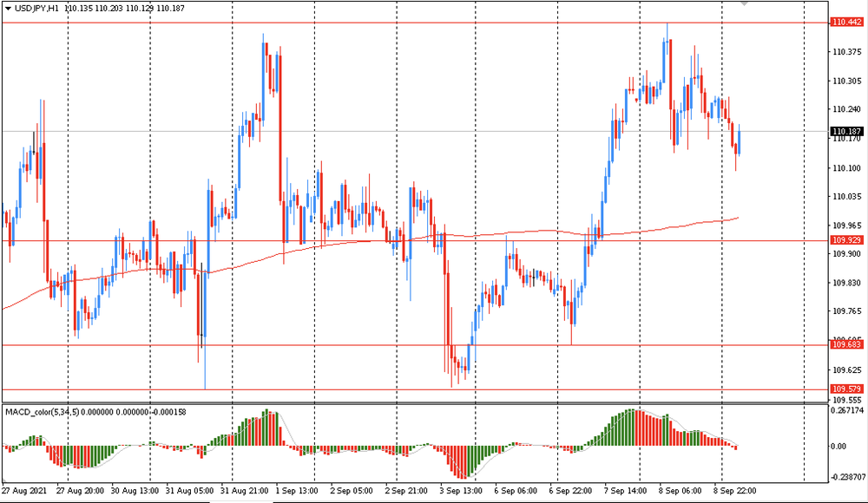
Task: Click the grey chart shift triangle marker
Action: 745,3
